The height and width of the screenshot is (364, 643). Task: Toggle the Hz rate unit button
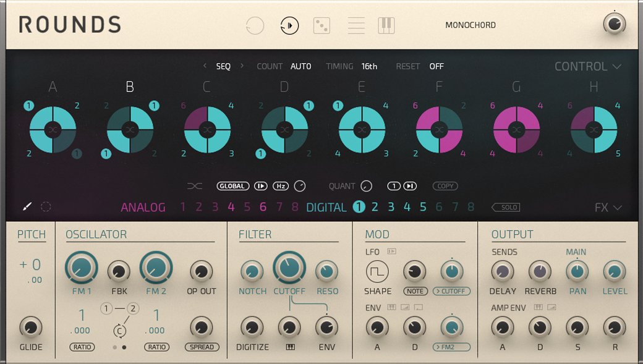tap(281, 186)
